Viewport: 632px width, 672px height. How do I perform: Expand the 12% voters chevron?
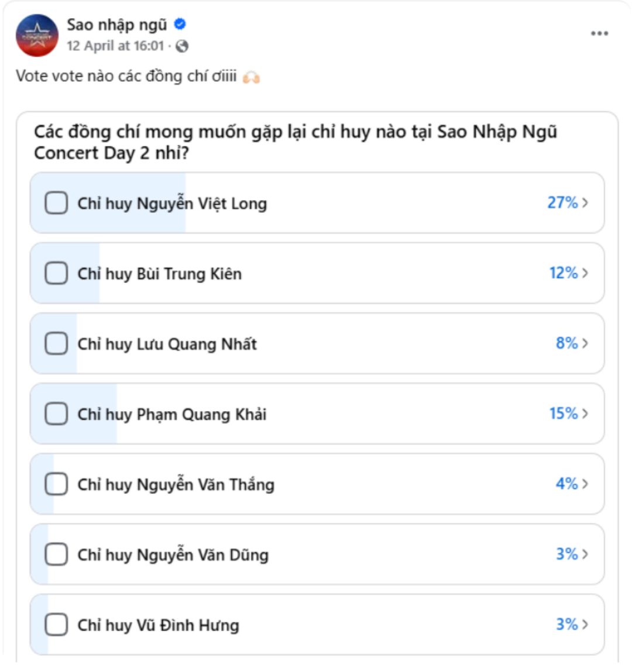[585, 273]
